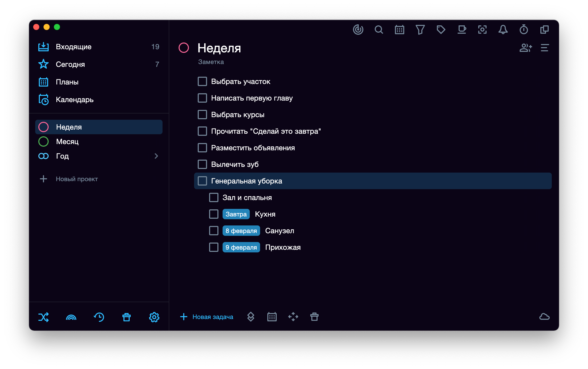Click the search magnifier icon
Viewport: 588px width, 369px height.
tap(379, 30)
